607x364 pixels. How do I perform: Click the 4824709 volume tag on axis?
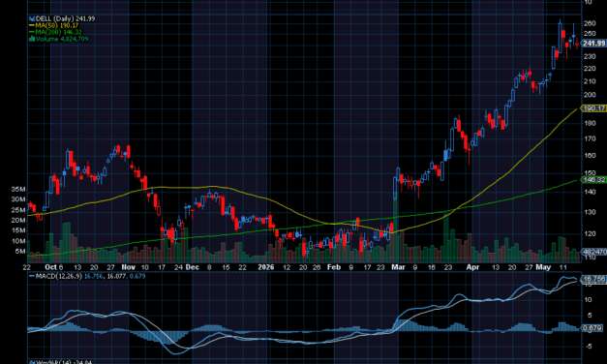(594, 252)
